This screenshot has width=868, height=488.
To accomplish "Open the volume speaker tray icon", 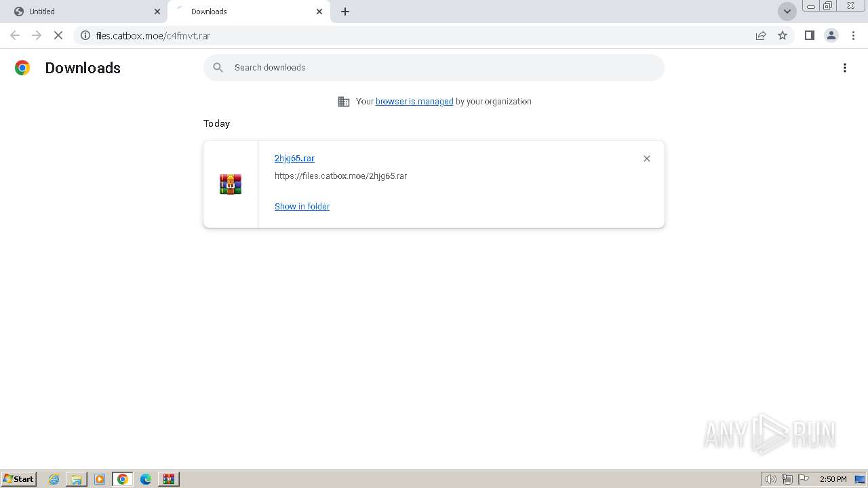I will coord(770,479).
